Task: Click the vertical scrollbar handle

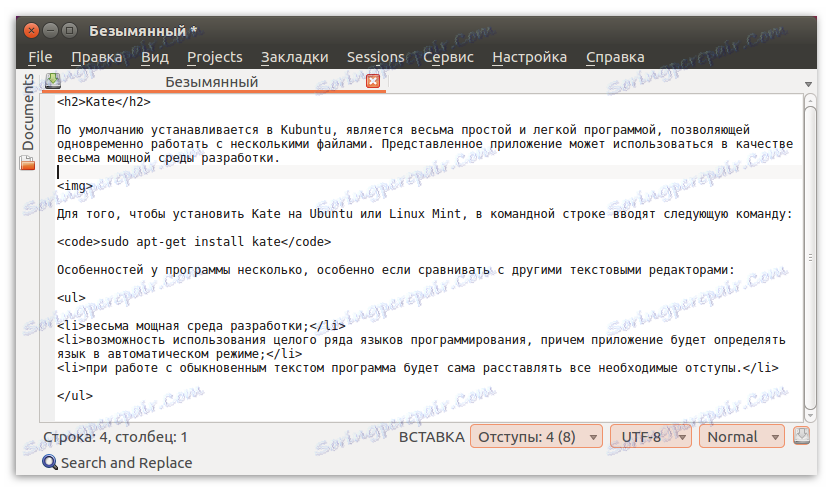Action: (810, 258)
